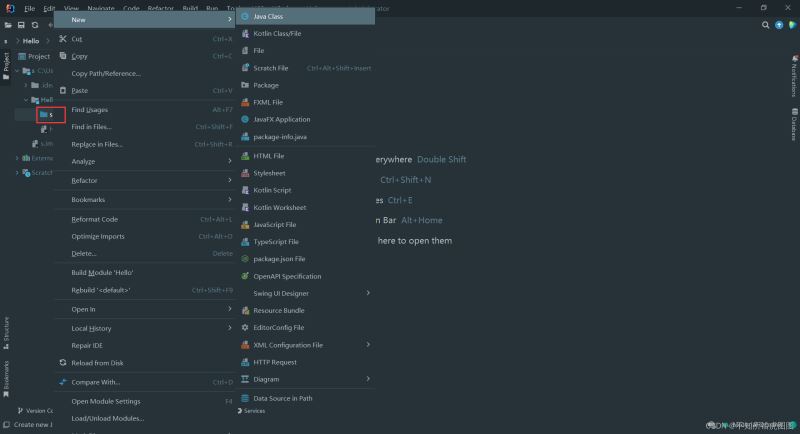Click the Paste clipboard icon
Viewport: 800px width, 434px height.
pyautogui.click(x=63, y=90)
